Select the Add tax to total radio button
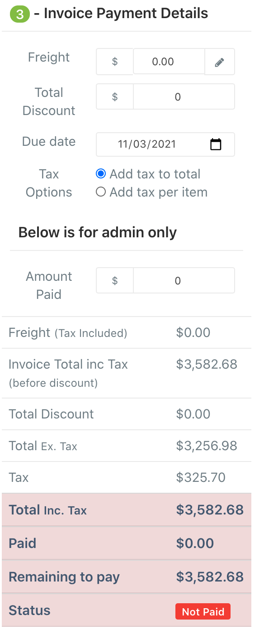The image size is (264, 644). tap(101, 174)
